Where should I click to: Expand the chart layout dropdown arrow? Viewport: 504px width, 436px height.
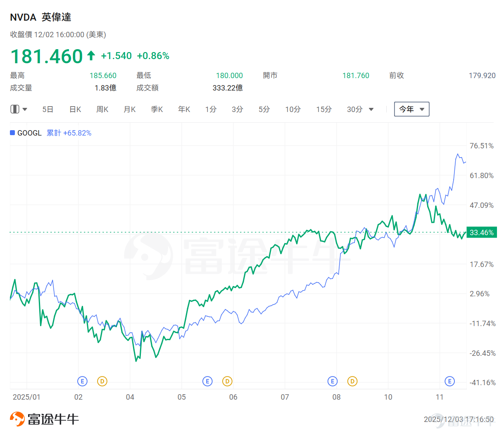25,110
